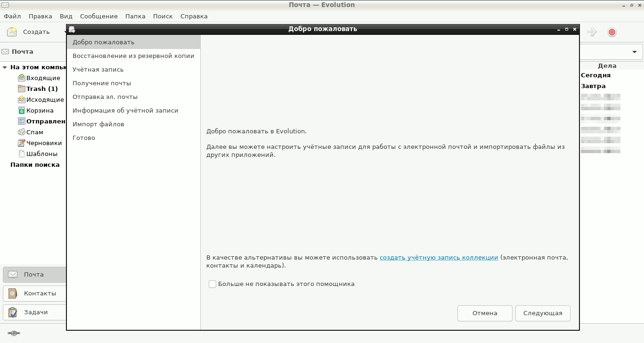Click 'Информация об учётной записи' step
This screenshot has height=343, width=644.
point(134,110)
